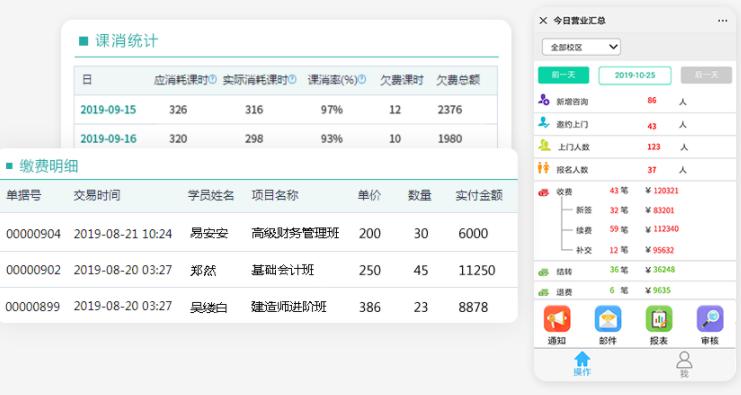Click the 实付金额 column header

click(x=479, y=195)
